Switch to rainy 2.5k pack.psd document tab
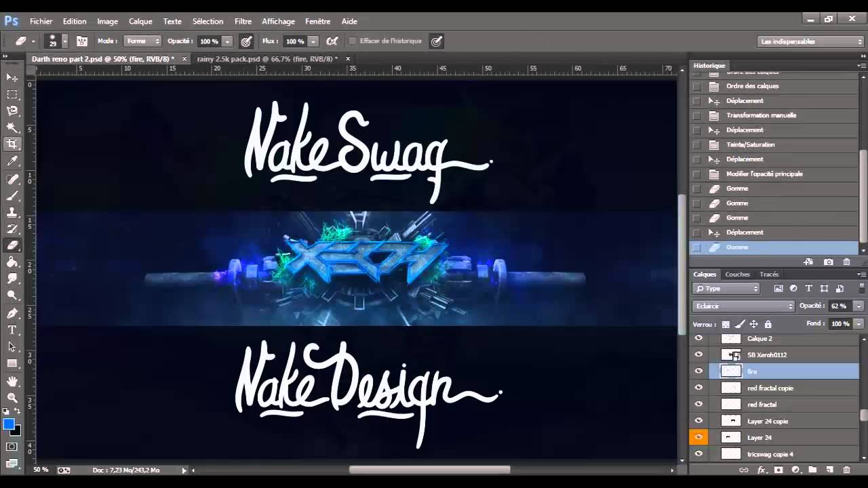Screen dimensions: 868x488 click(x=267, y=59)
